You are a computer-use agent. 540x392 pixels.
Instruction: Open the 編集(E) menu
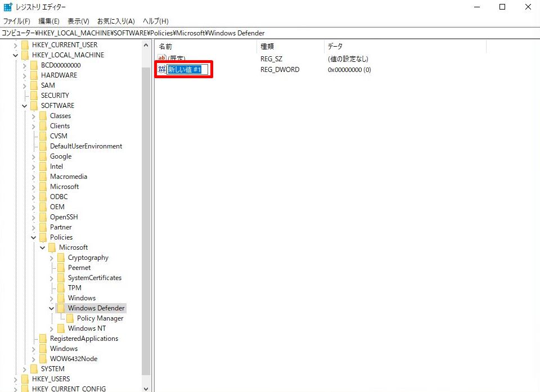pyautogui.click(x=49, y=21)
